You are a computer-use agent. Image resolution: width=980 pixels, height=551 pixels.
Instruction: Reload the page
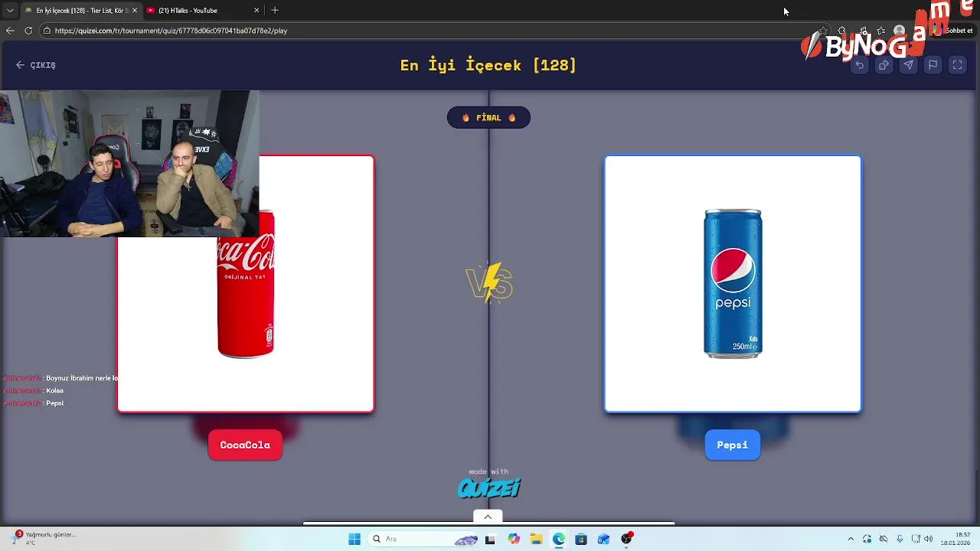tap(28, 31)
